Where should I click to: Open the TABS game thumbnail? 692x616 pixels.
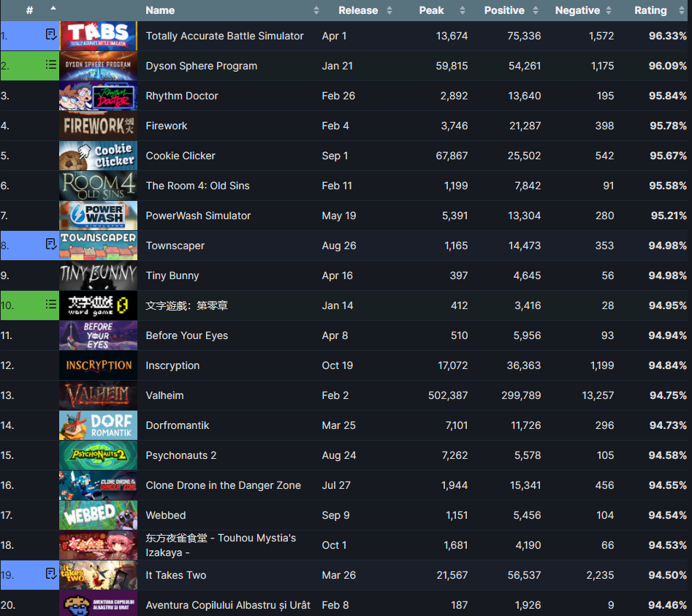(x=98, y=36)
